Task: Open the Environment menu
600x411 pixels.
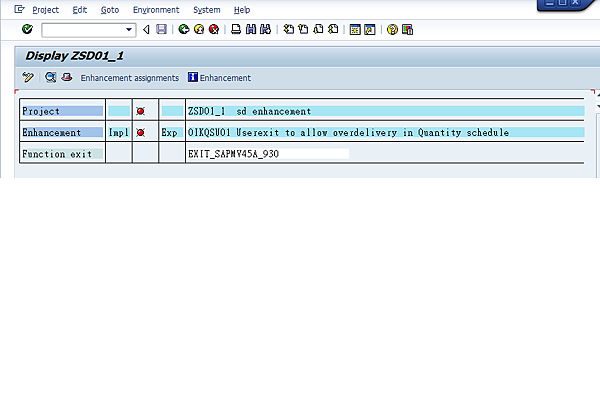Action: (156, 10)
